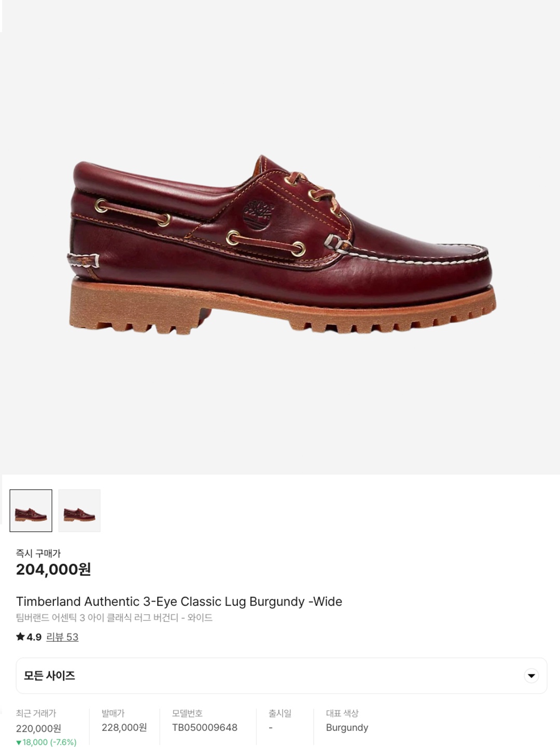Click the 모델번호 label
This screenshot has height=747, width=560.
(x=187, y=713)
